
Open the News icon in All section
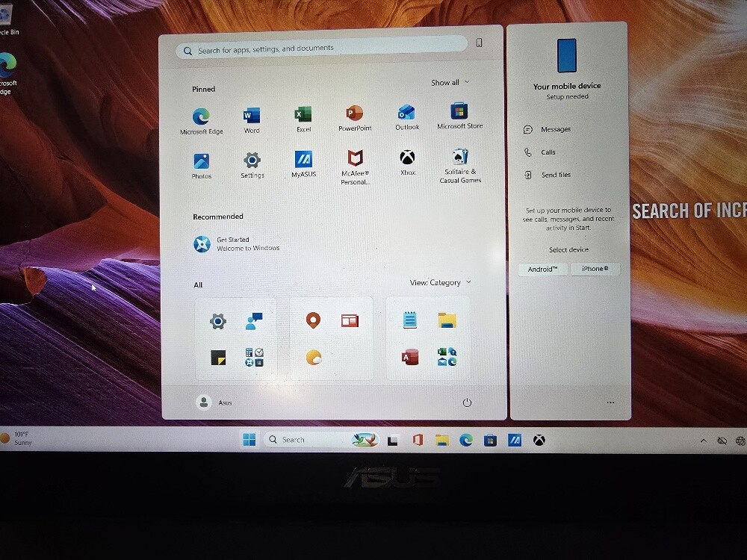click(350, 320)
